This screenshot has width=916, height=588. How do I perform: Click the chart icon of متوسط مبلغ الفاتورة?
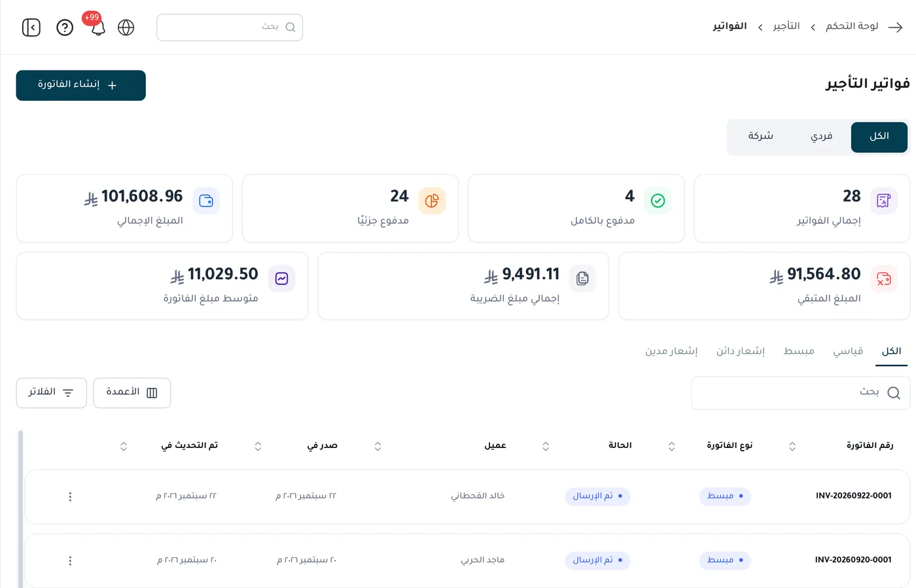tap(281, 279)
